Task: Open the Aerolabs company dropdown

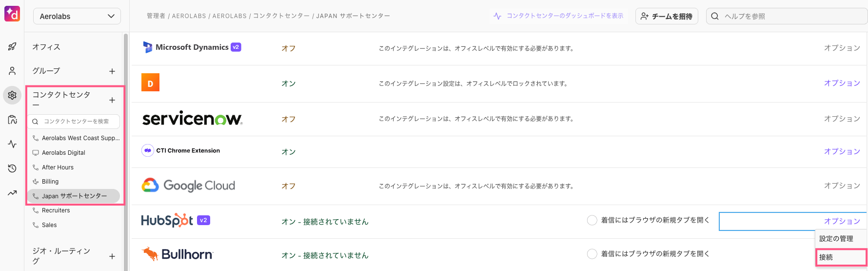Action: coord(77,16)
